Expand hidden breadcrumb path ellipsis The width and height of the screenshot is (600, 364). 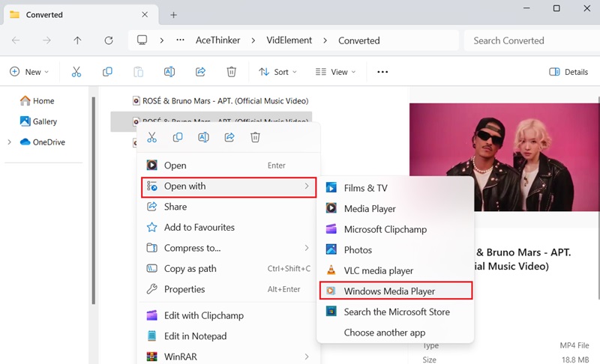(x=180, y=40)
